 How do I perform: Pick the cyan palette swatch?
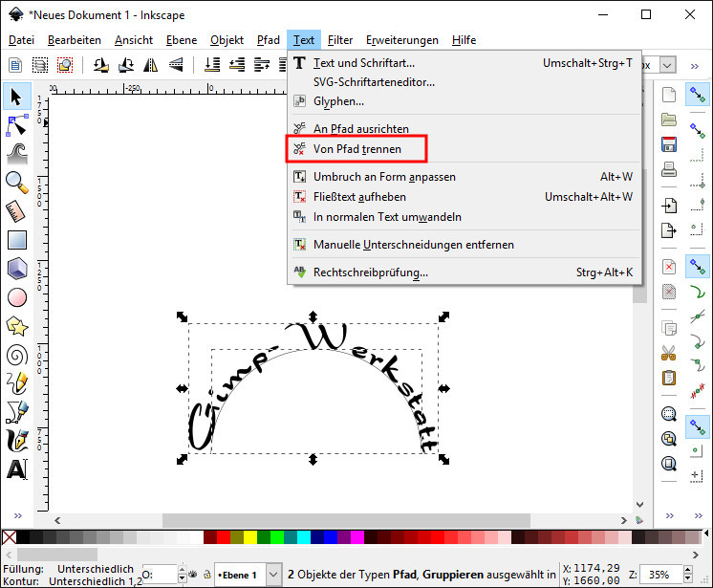[x=304, y=537]
